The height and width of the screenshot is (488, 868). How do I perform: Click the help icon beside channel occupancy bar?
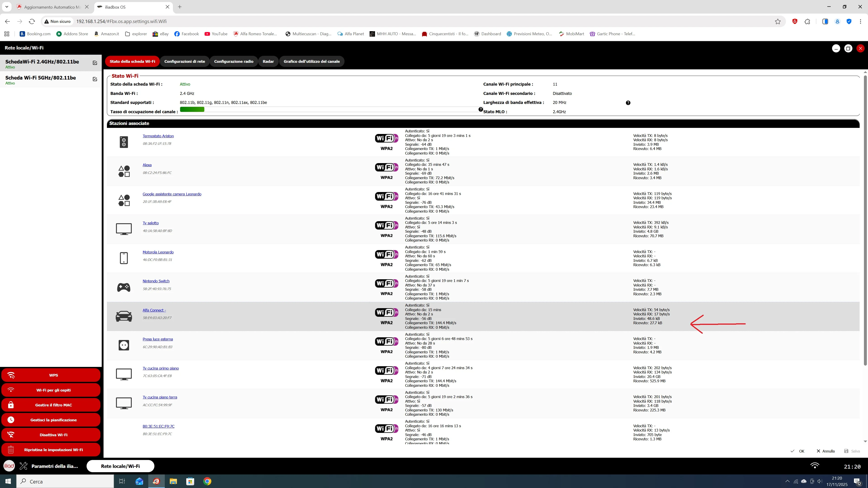(x=481, y=109)
